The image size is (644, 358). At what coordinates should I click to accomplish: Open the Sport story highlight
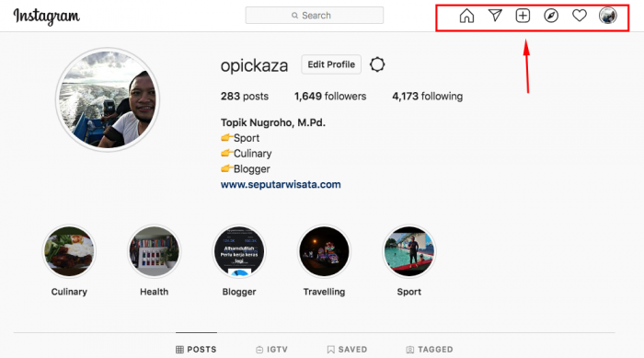coord(409,251)
